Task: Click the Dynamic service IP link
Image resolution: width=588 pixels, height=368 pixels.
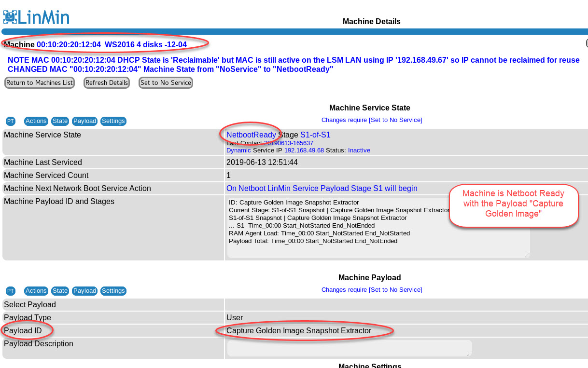Action: 238,150
